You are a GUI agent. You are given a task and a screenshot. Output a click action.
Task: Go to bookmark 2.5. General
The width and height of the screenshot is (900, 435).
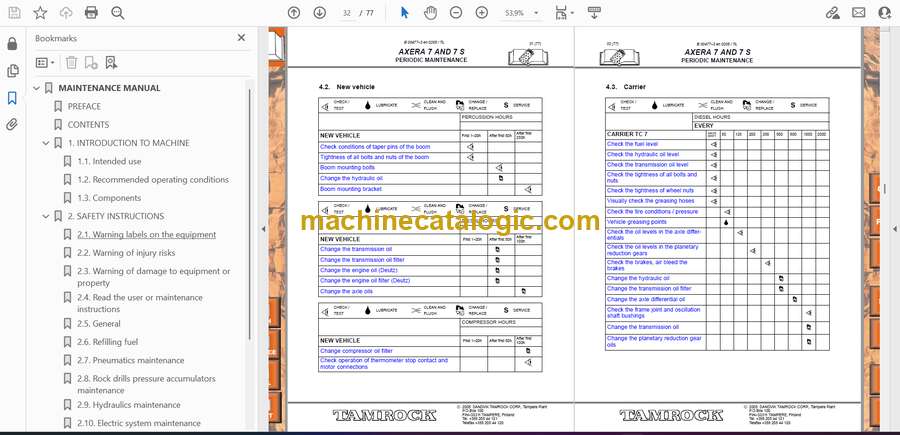tap(99, 324)
